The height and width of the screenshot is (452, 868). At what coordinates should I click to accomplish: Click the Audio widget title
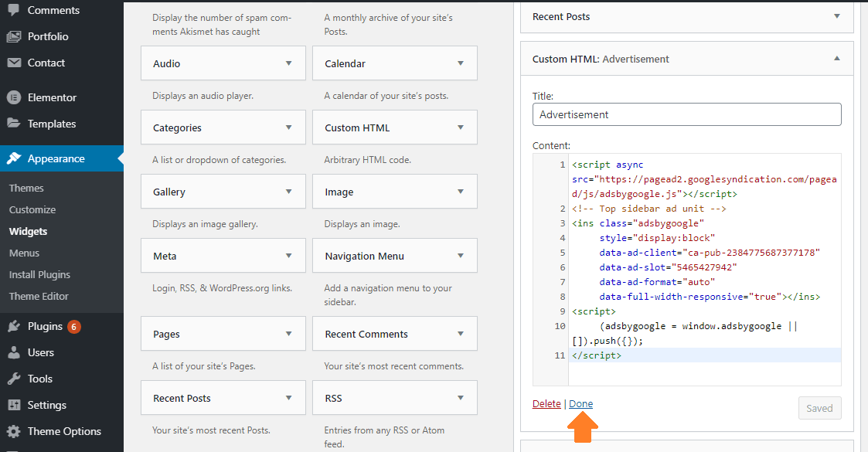(x=167, y=63)
